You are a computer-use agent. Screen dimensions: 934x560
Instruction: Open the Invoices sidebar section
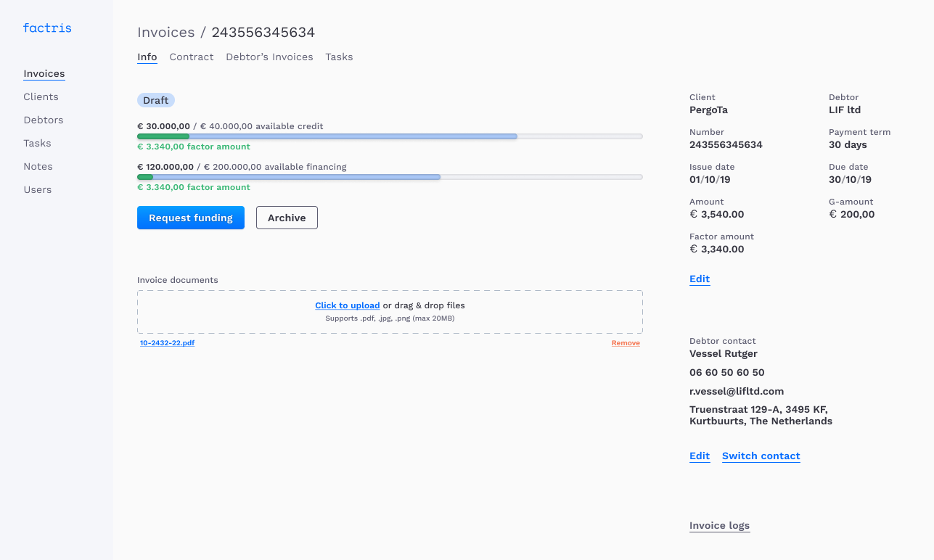(x=44, y=73)
